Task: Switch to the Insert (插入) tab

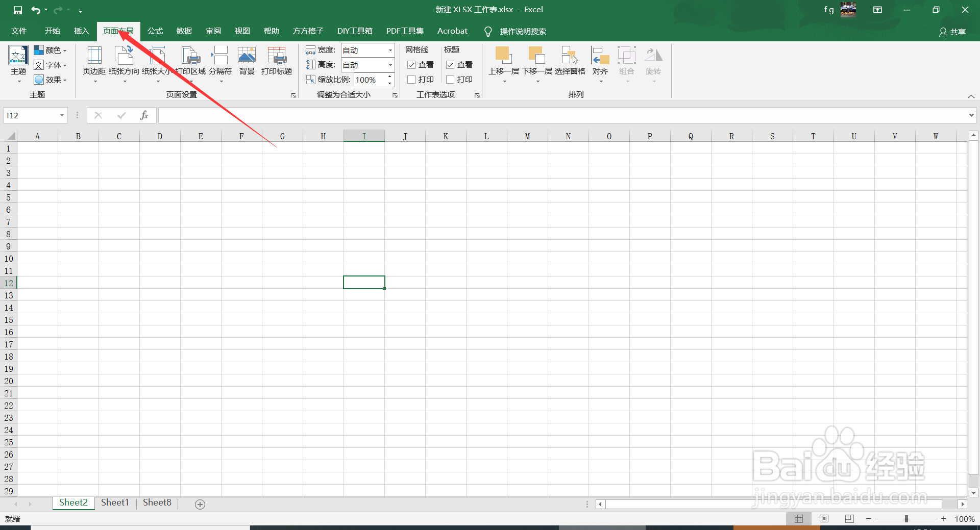Action: point(81,31)
